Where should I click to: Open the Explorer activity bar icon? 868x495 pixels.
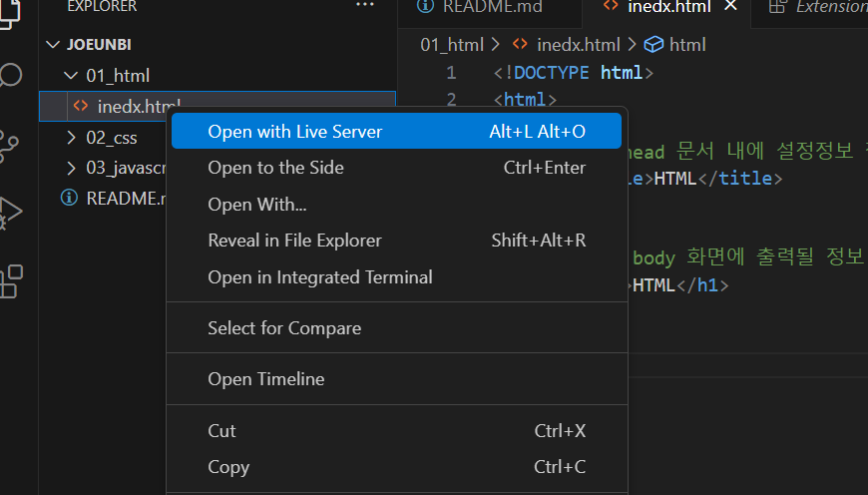pos(12,10)
